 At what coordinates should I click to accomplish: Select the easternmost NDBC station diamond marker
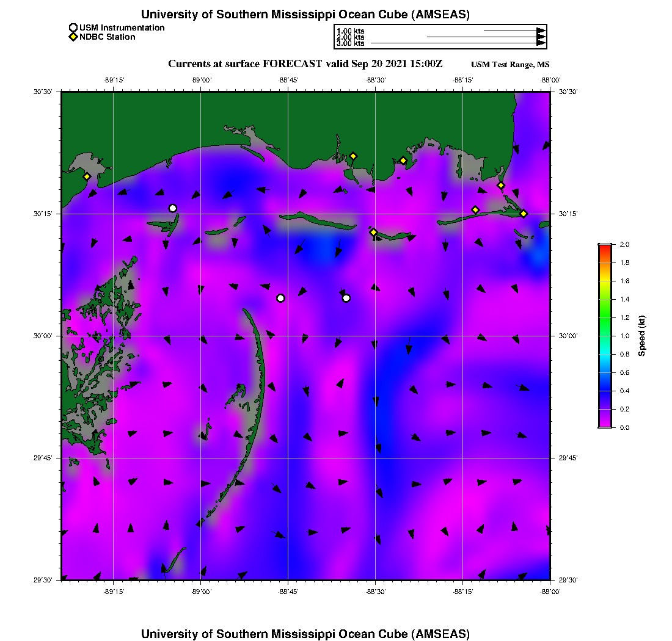coord(524,213)
